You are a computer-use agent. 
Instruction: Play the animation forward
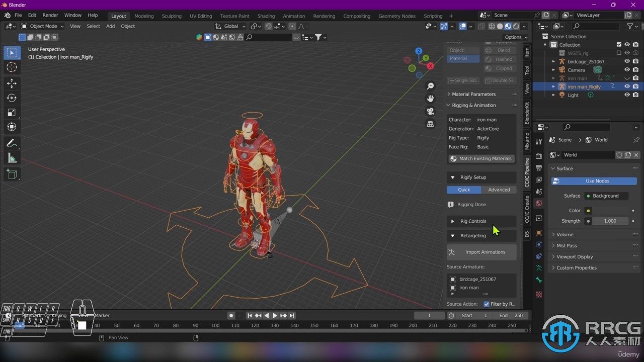coord(275,315)
